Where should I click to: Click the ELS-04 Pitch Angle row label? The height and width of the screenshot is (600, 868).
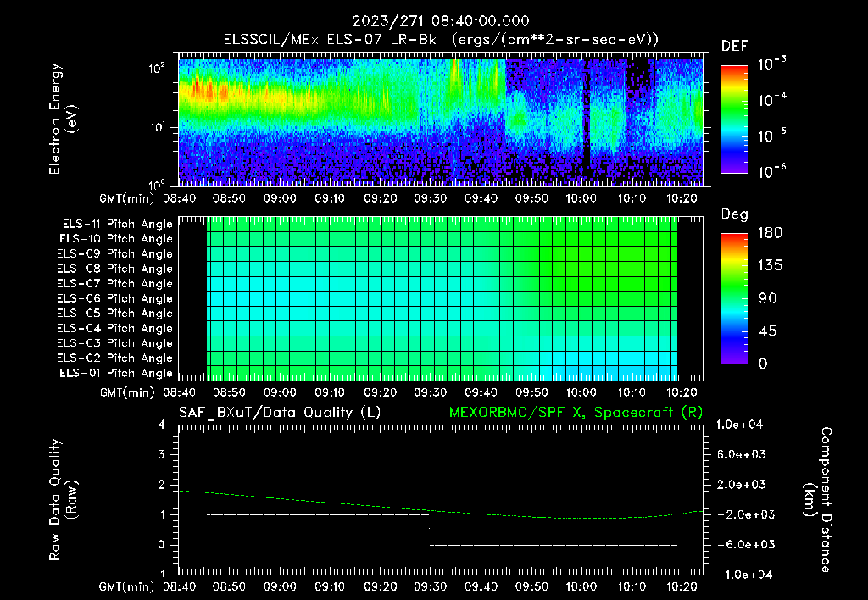click(x=115, y=328)
